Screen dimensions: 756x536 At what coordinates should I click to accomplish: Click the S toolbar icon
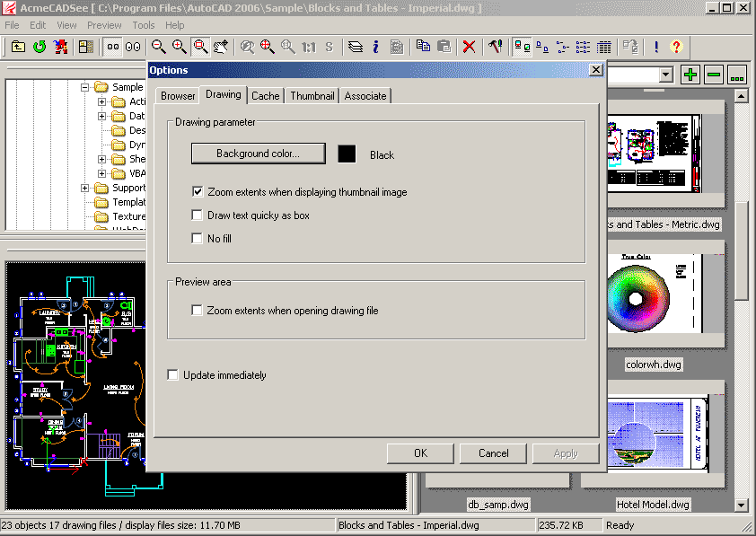329,47
